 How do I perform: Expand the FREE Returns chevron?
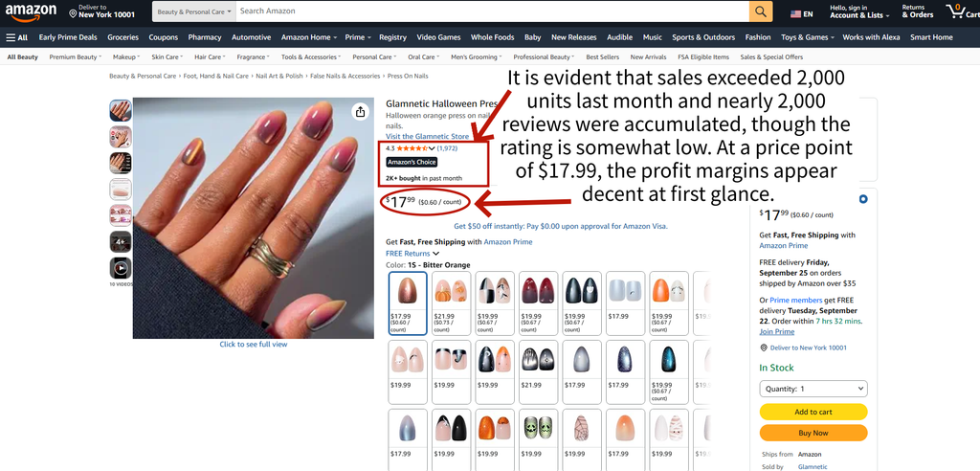(x=435, y=254)
